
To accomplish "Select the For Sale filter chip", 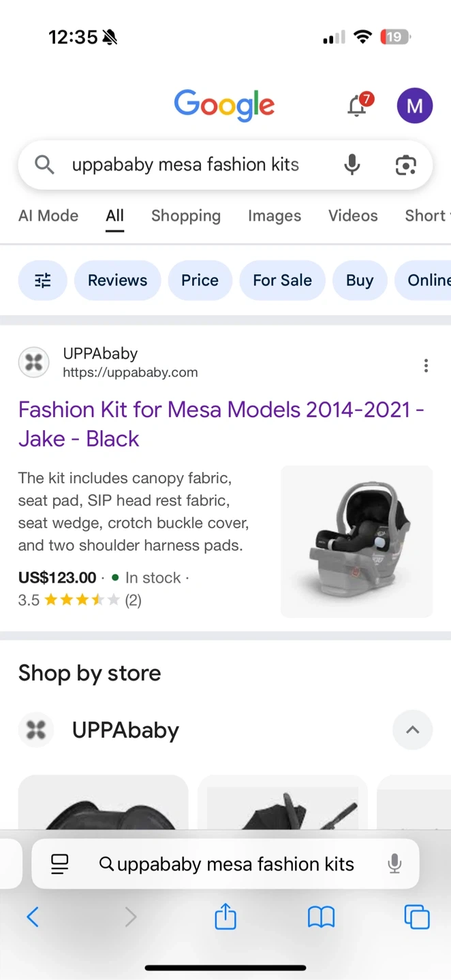I will (x=282, y=280).
